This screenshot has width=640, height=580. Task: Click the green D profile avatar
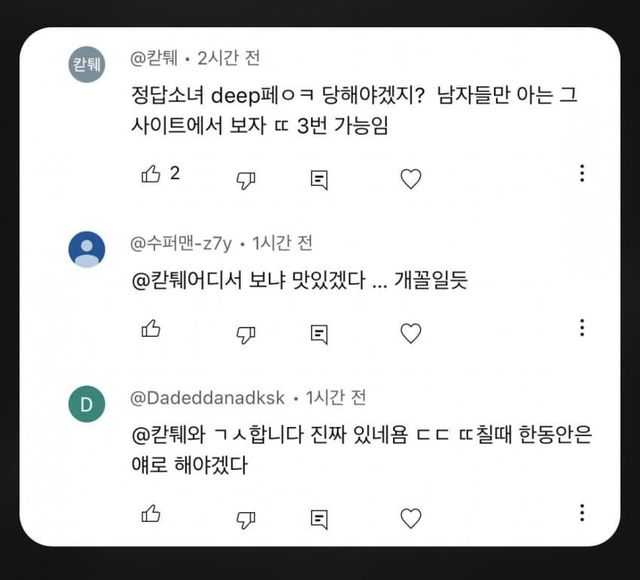[86, 404]
